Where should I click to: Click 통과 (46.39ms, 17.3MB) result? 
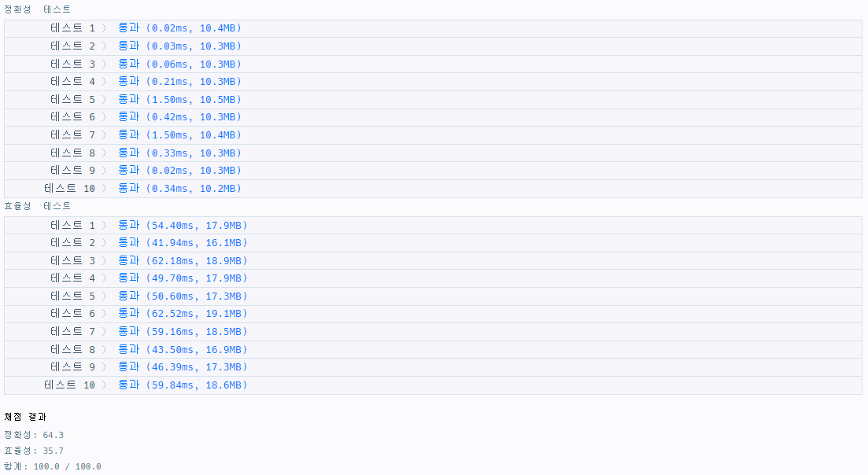(183, 367)
